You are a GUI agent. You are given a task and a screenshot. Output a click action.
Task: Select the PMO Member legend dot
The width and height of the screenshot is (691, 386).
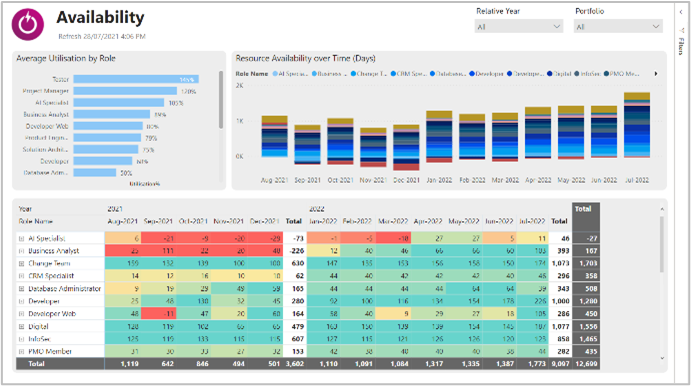[x=606, y=74]
